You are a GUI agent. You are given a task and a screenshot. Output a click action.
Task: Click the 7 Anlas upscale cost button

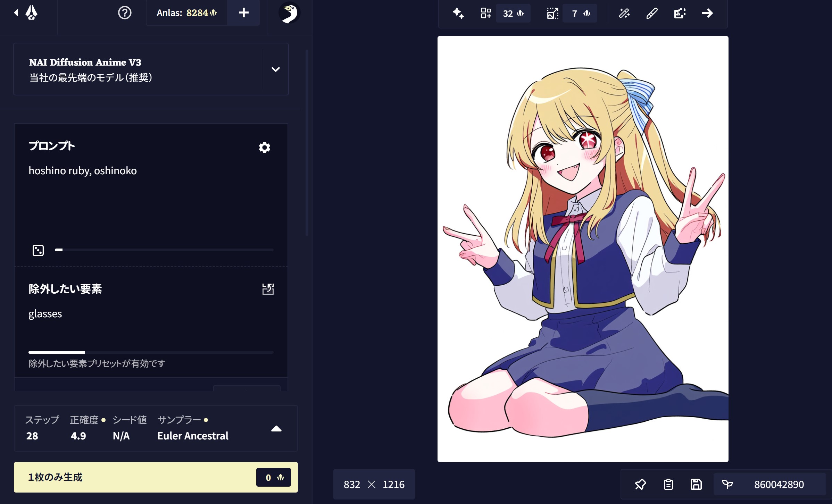click(x=580, y=13)
